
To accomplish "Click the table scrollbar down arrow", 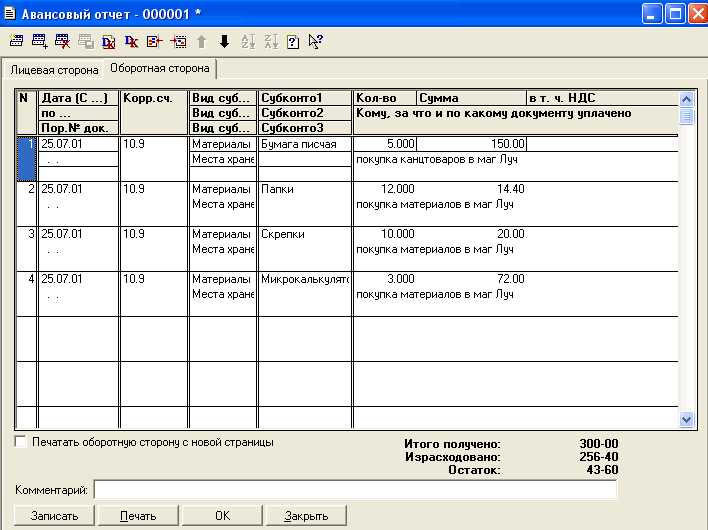I will (686, 419).
